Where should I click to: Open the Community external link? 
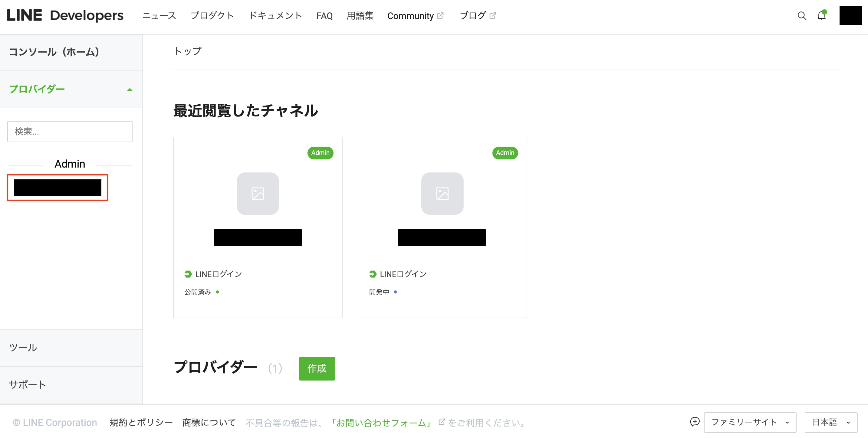click(415, 16)
